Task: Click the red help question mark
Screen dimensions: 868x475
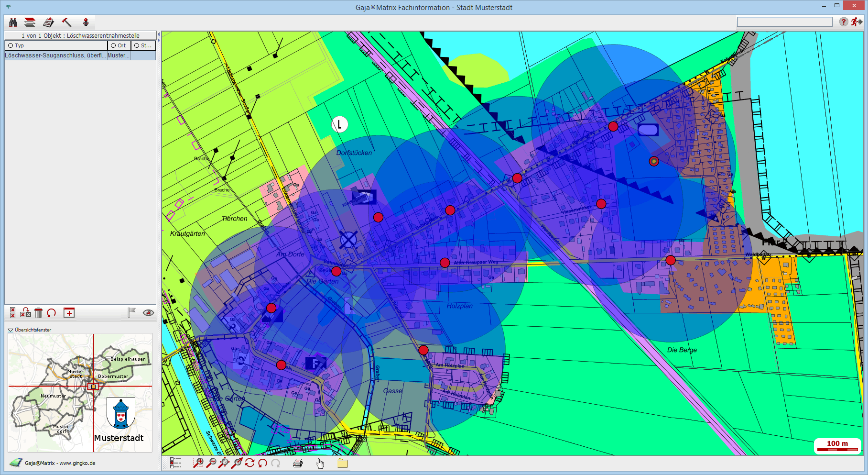Action: (843, 22)
